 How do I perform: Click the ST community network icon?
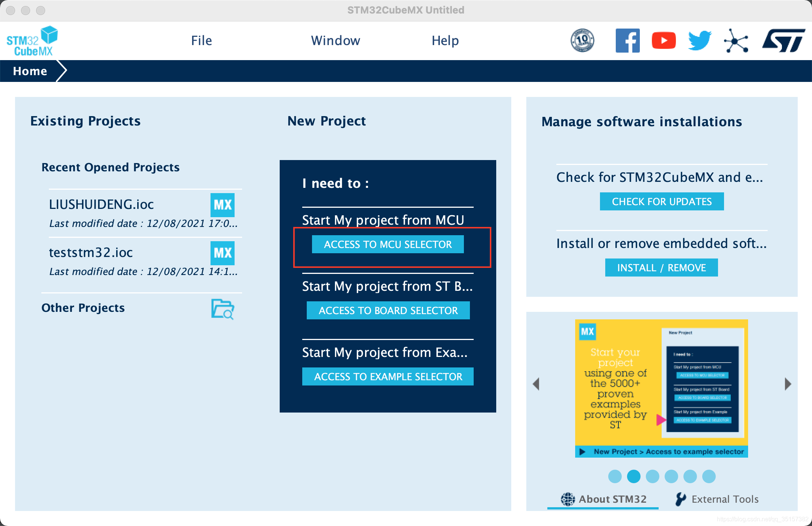(x=736, y=41)
